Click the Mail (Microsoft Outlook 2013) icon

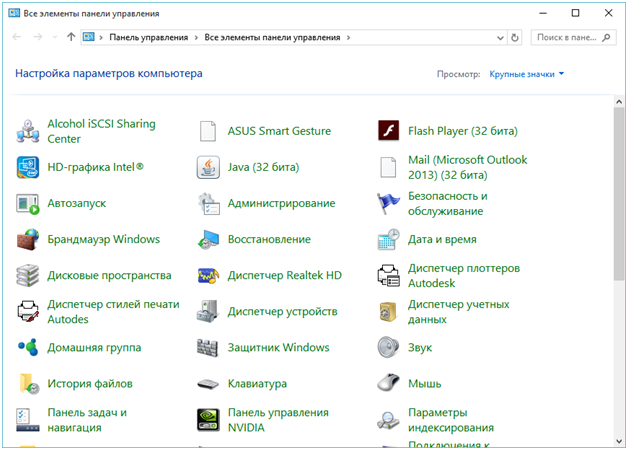pos(388,167)
